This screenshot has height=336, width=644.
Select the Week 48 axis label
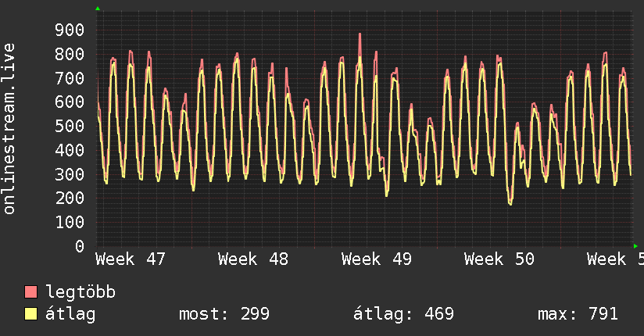(253, 259)
